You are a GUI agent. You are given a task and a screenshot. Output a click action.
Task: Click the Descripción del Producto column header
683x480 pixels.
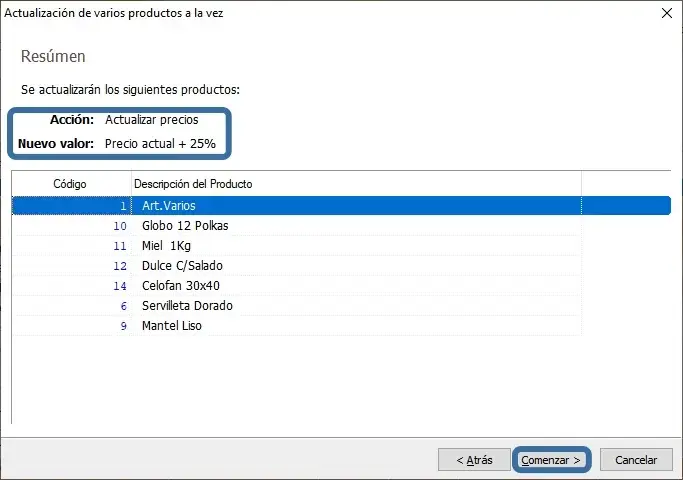point(193,184)
